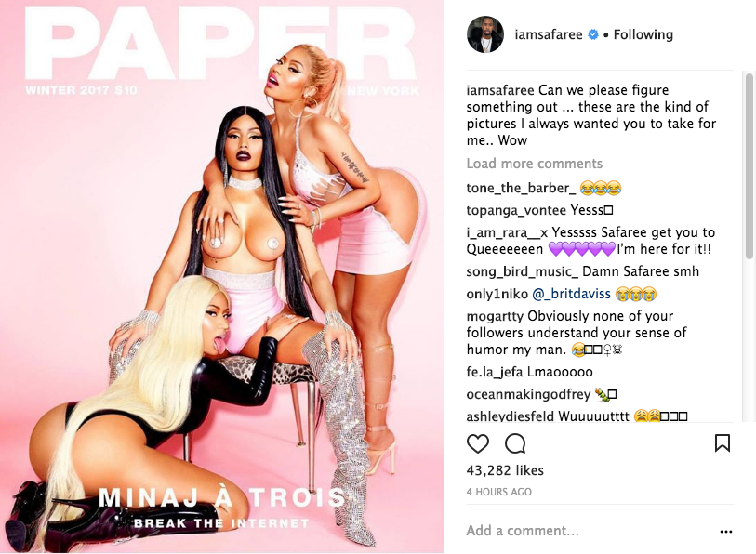The image size is (756, 554).
Task: Click the blue verified badge
Action: point(593,34)
